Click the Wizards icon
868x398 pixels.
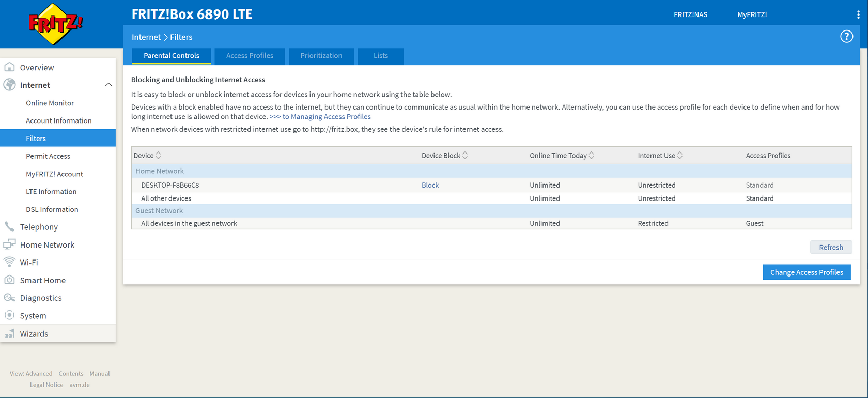(9, 334)
